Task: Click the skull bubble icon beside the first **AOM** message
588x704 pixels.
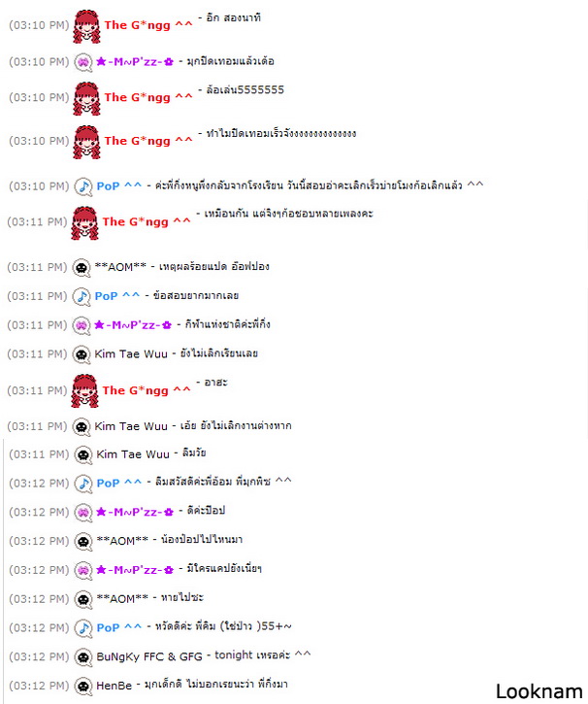Action: pyautogui.click(x=82, y=268)
